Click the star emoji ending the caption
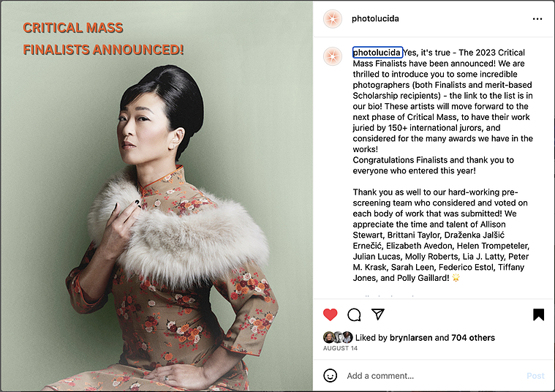The height and width of the screenshot is (392, 555). coord(456,278)
